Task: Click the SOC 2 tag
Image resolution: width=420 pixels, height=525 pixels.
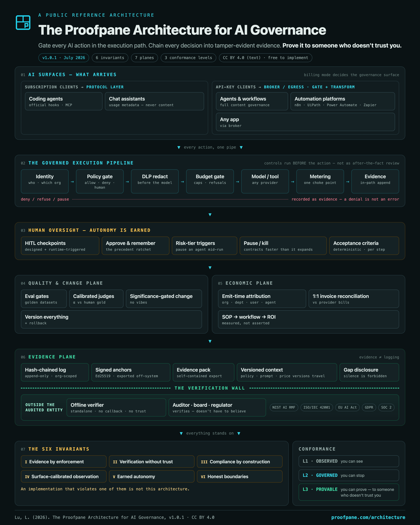Action: pos(386,407)
